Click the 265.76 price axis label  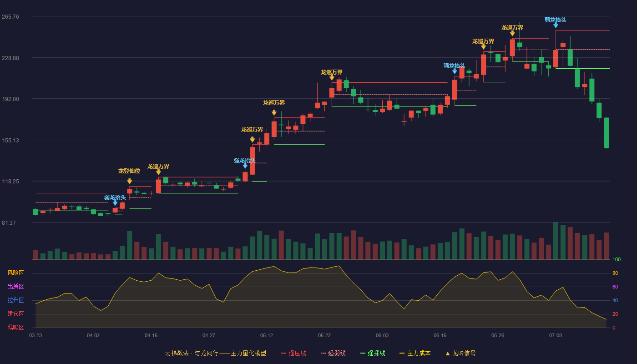(10, 17)
